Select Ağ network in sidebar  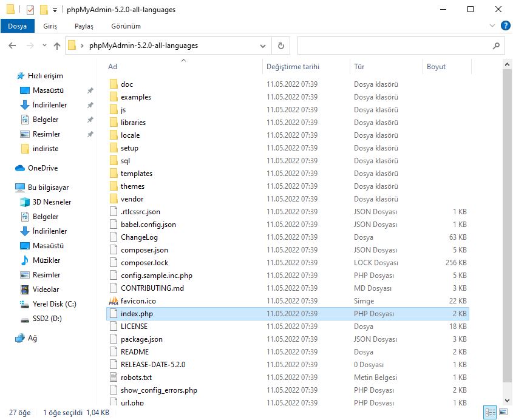click(32, 338)
